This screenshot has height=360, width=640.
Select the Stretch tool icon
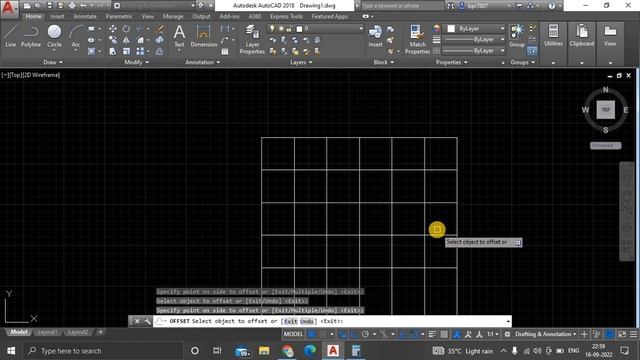click(113, 51)
